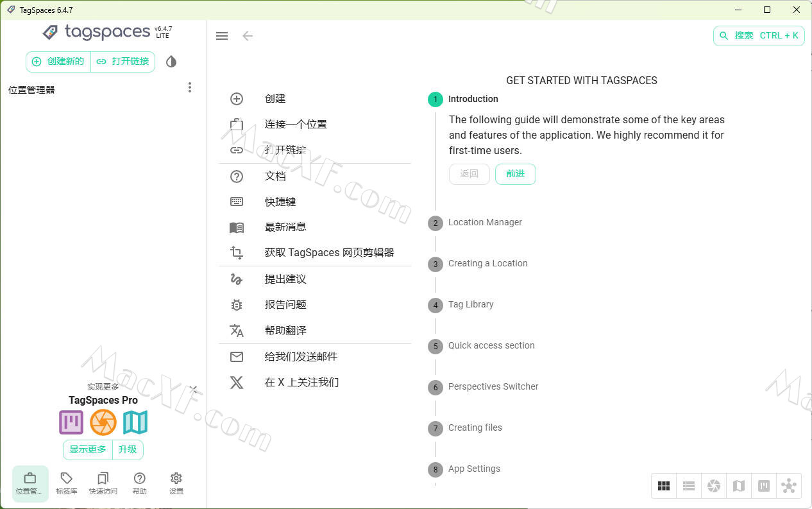Go back with the left arrow icon
This screenshot has width=812, height=509.
[x=248, y=36]
